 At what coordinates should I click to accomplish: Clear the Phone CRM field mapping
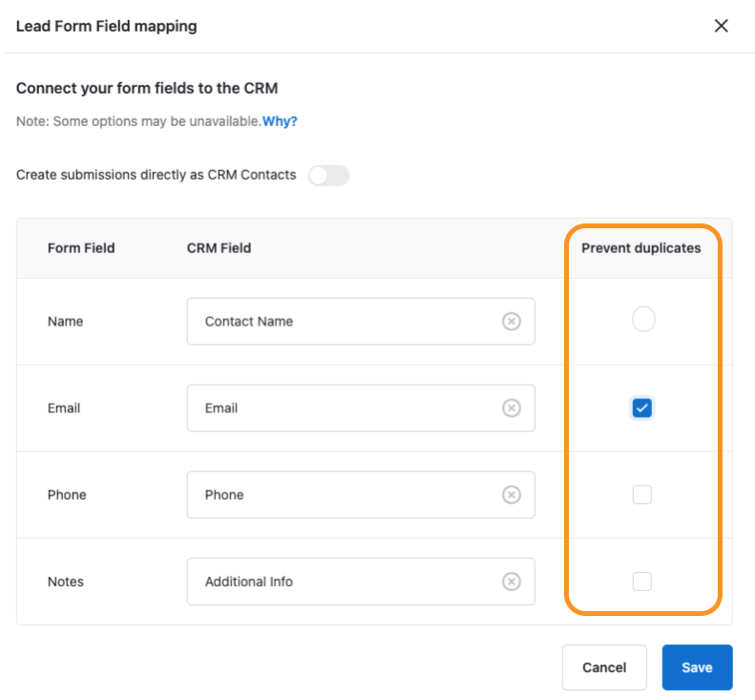point(512,495)
